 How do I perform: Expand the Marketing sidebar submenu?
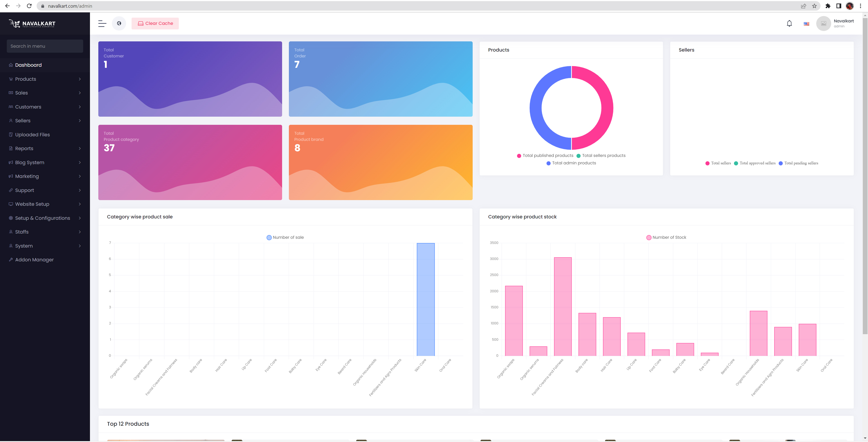[x=45, y=176]
